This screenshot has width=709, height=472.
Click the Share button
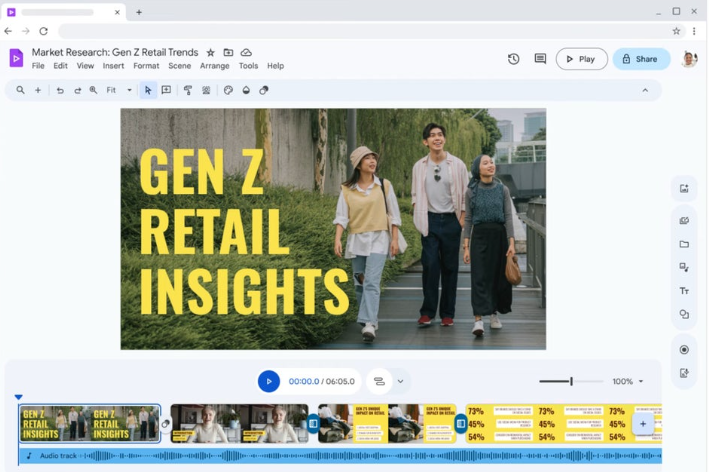(640, 59)
